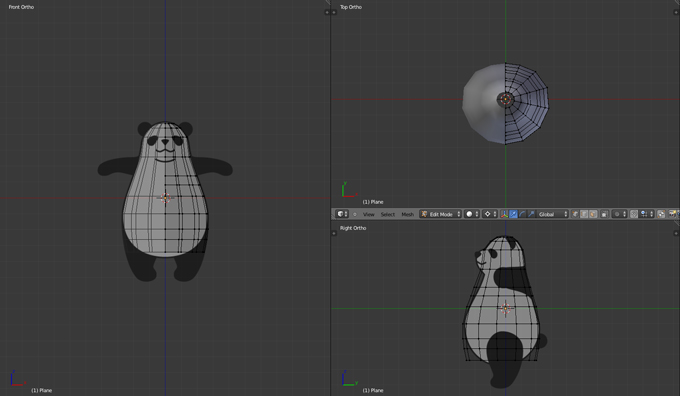Click the (1) Plane label in Right Ortho view
Image resolution: width=680 pixels, height=396 pixels.
click(x=373, y=390)
